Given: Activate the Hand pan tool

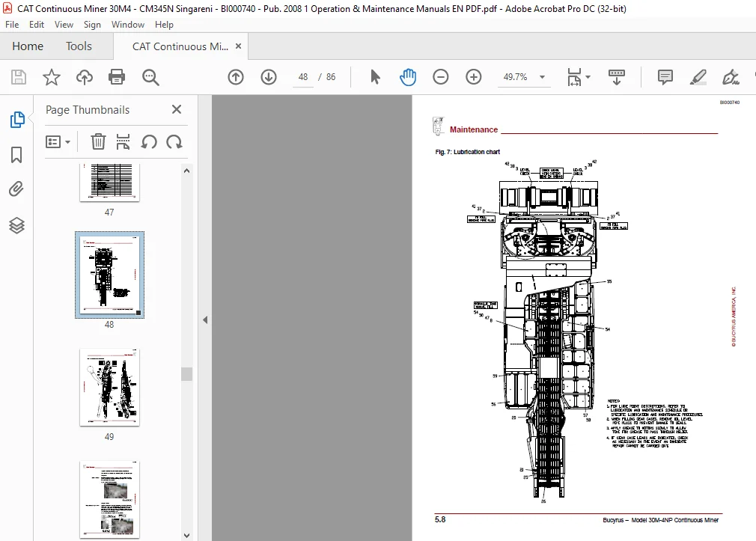Looking at the screenshot, I should click(x=408, y=77).
